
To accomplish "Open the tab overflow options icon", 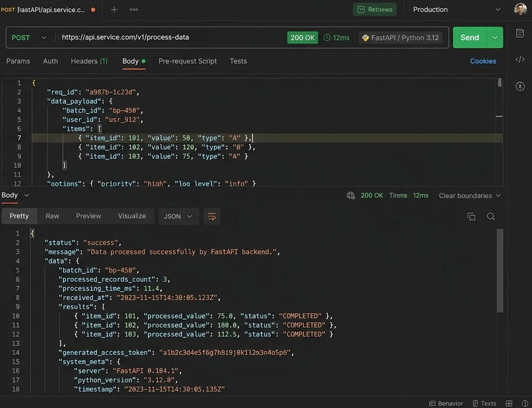I will (x=134, y=10).
